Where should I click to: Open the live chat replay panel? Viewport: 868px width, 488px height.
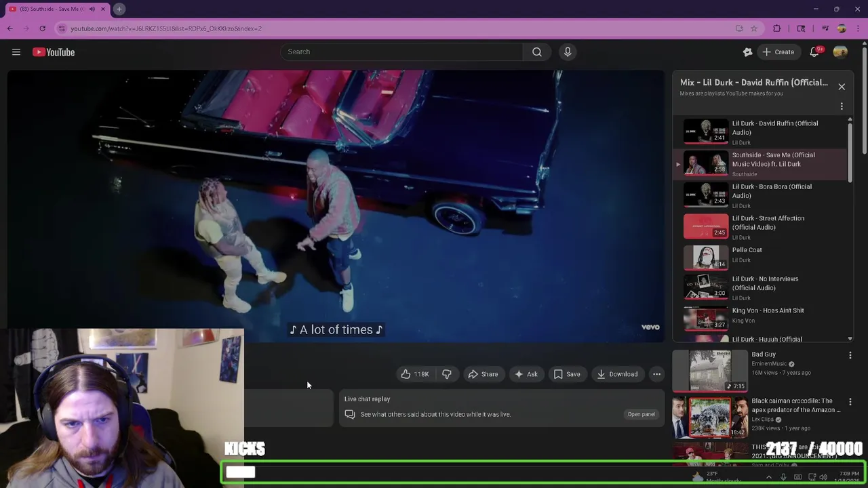[x=641, y=414]
